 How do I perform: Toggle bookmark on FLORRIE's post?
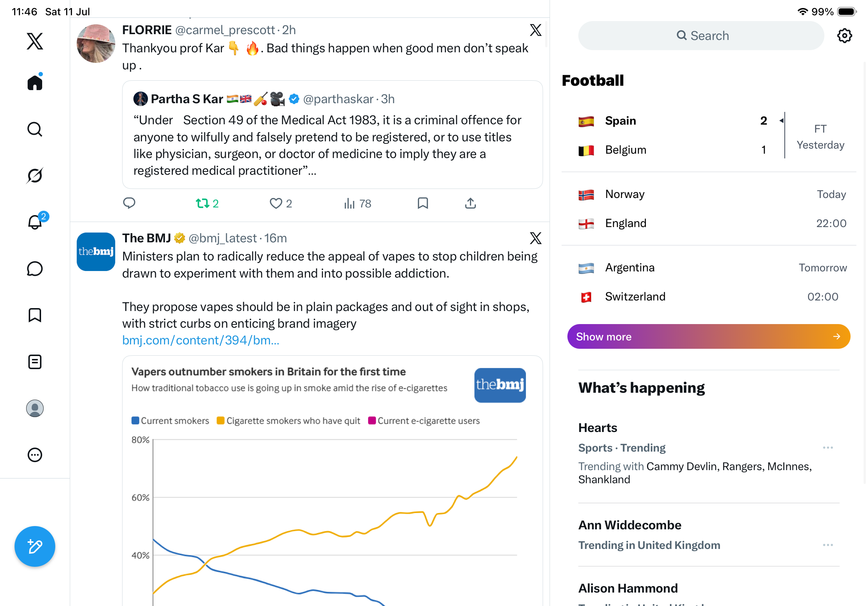[x=423, y=203]
